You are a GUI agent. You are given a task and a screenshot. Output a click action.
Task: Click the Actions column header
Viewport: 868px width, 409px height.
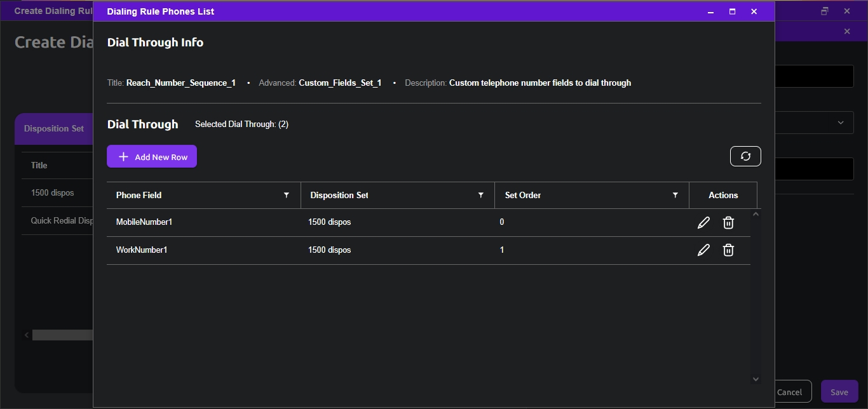click(723, 195)
